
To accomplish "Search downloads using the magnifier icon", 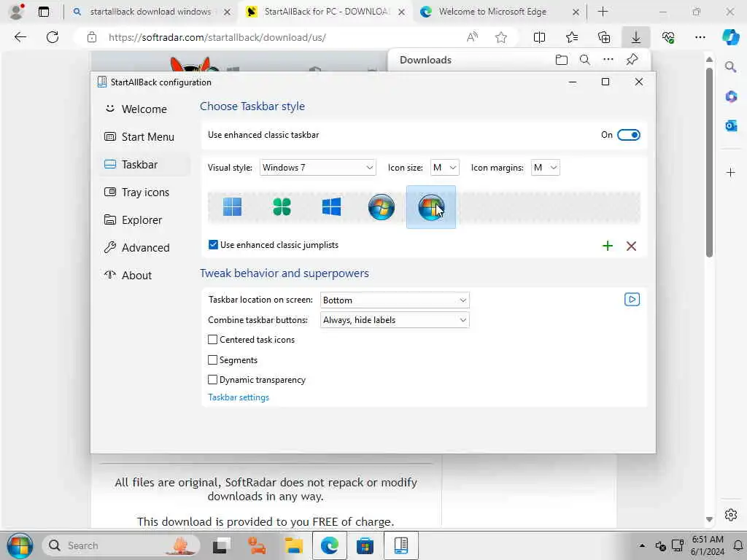I will [x=584, y=60].
